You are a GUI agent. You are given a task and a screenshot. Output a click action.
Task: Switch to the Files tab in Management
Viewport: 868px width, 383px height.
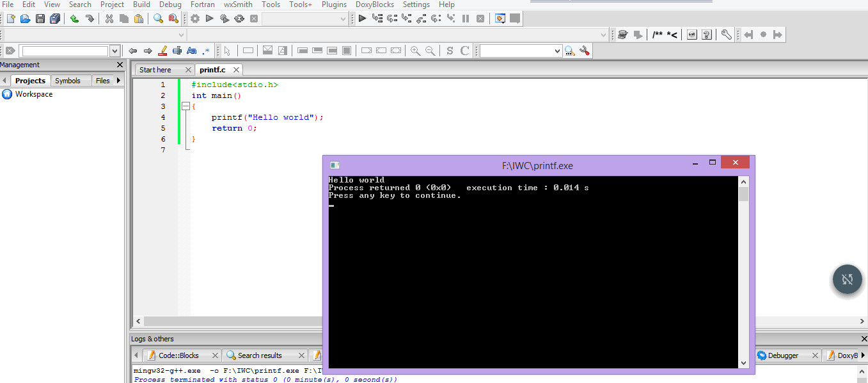point(102,81)
